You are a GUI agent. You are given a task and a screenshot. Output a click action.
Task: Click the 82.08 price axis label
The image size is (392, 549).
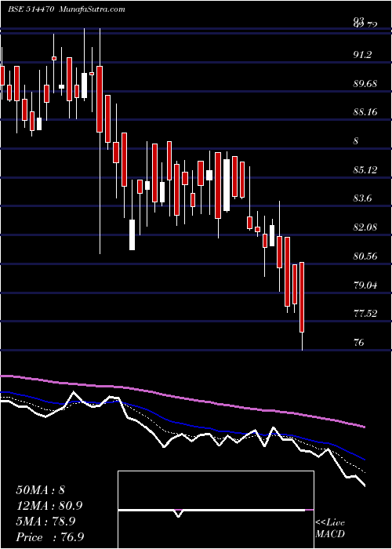(x=366, y=227)
